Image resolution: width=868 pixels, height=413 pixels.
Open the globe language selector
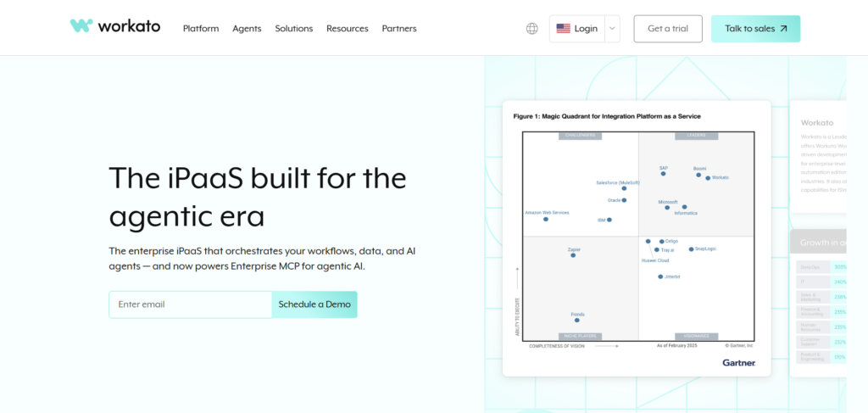click(531, 28)
